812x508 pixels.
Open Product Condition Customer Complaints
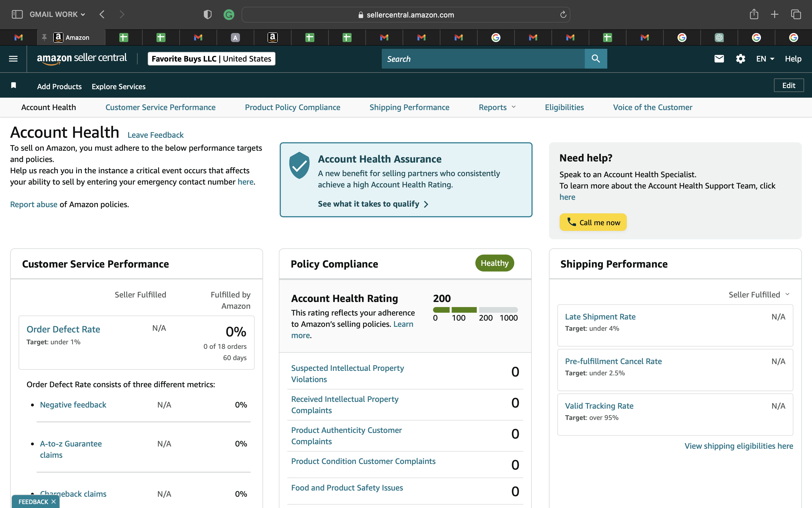click(x=363, y=461)
